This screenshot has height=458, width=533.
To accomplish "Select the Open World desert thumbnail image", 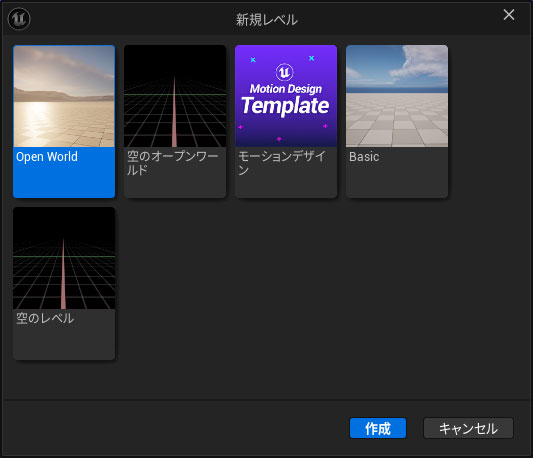I will 64,96.
